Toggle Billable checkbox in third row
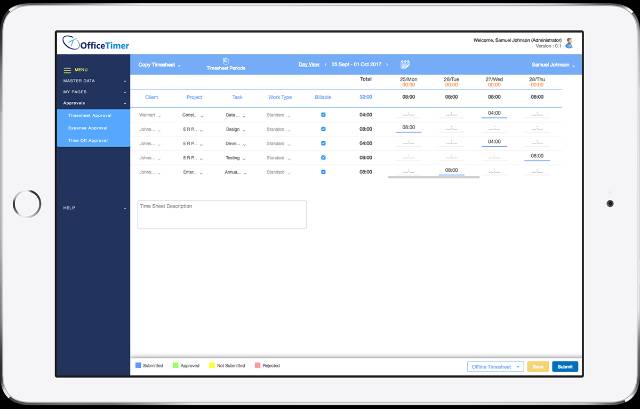Image resolution: width=640 pixels, height=409 pixels. [x=323, y=143]
